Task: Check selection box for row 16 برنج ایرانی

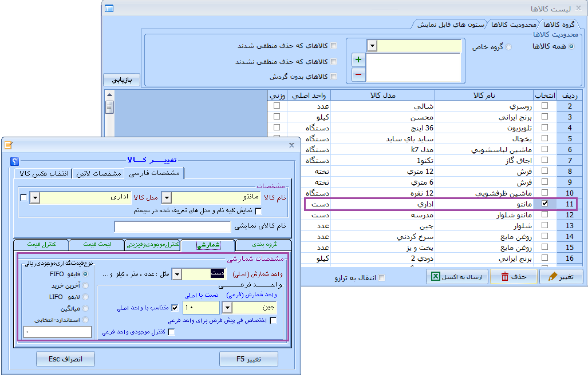Action: [545, 258]
